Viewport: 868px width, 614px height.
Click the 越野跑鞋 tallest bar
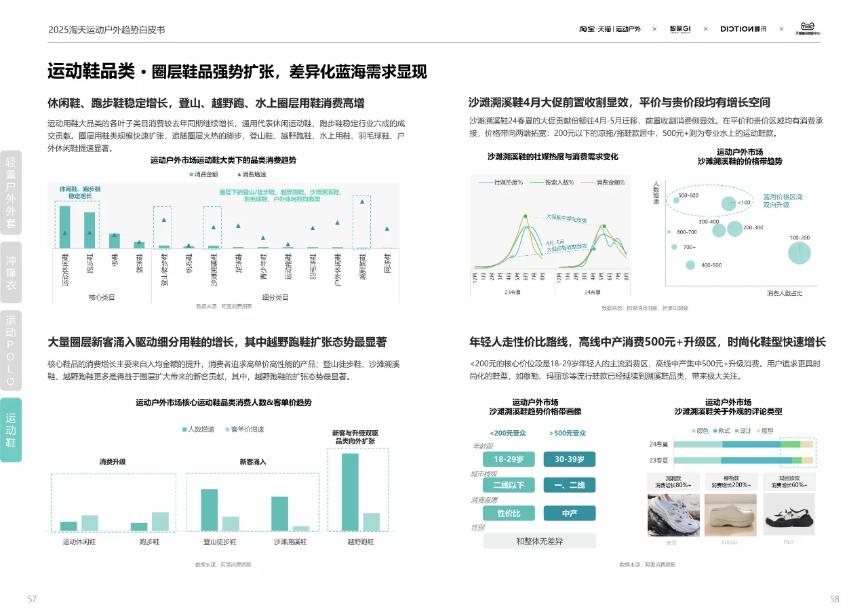[350, 492]
